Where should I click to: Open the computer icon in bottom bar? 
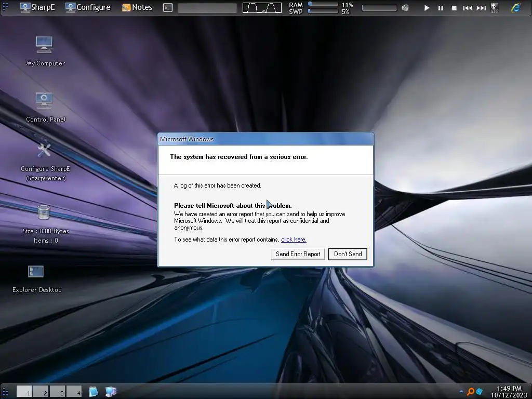click(x=111, y=391)
